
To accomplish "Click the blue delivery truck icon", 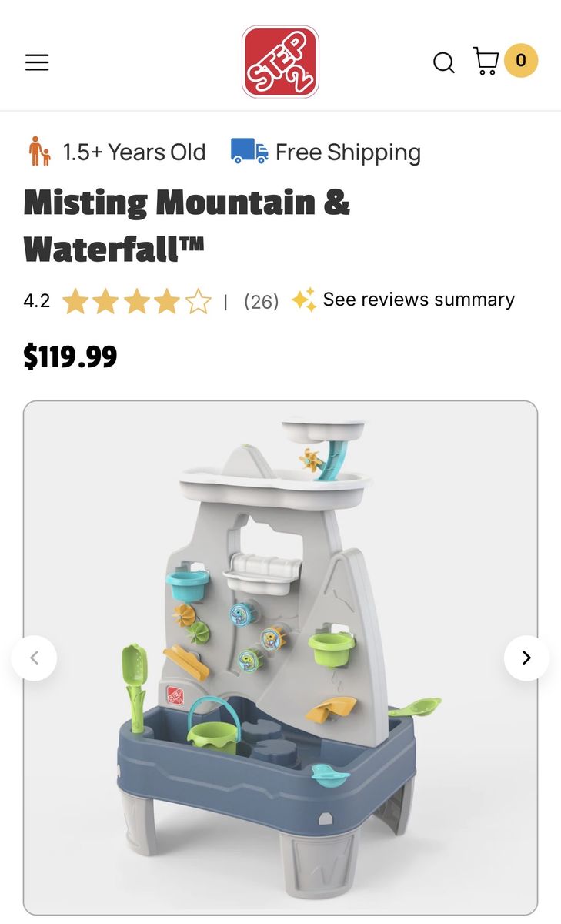I will [x=249, y=152].
